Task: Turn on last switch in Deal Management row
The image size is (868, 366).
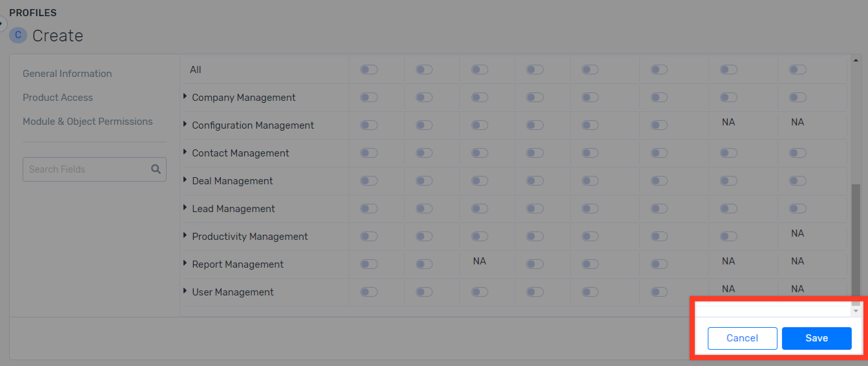Action: coord(798,181)
